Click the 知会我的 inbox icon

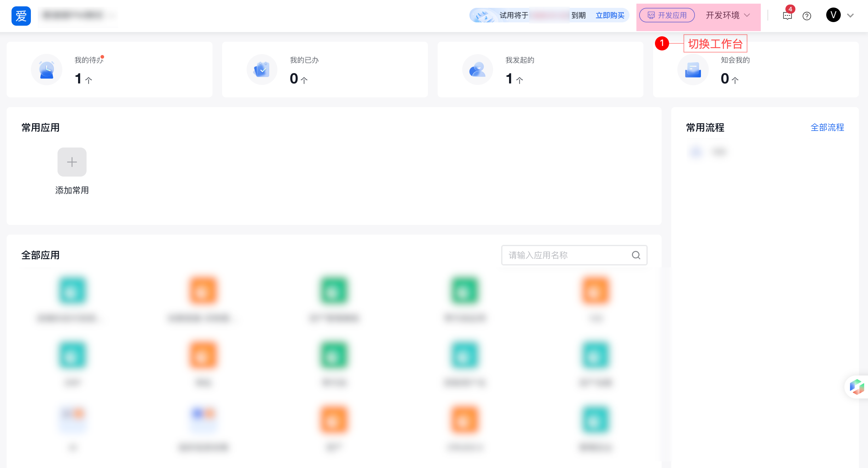[x=693, y=70]
